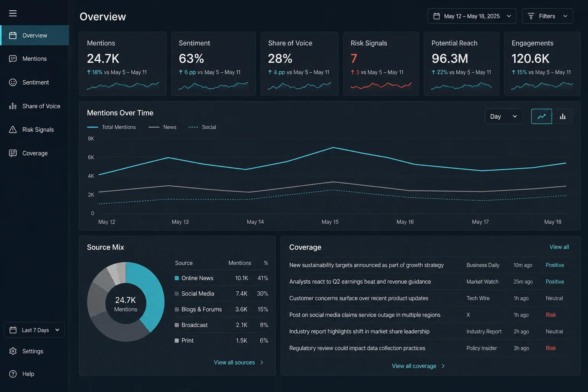Open Coverage page from sidebar
588x392 pixels.
34,153
